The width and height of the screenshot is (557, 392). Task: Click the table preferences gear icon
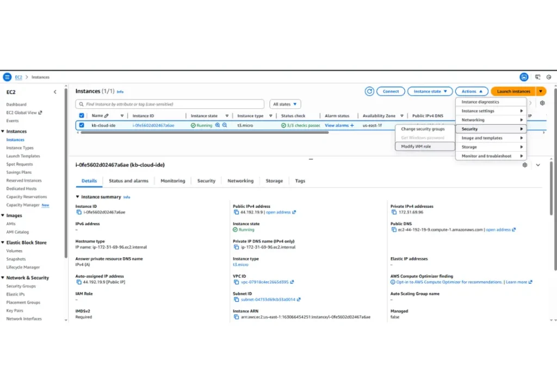(542, 103)
